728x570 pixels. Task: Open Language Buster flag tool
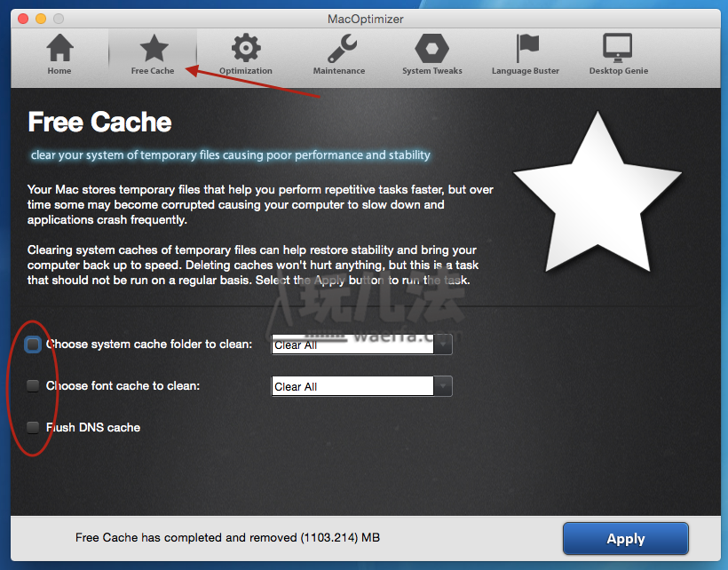[x=526, y=54]
